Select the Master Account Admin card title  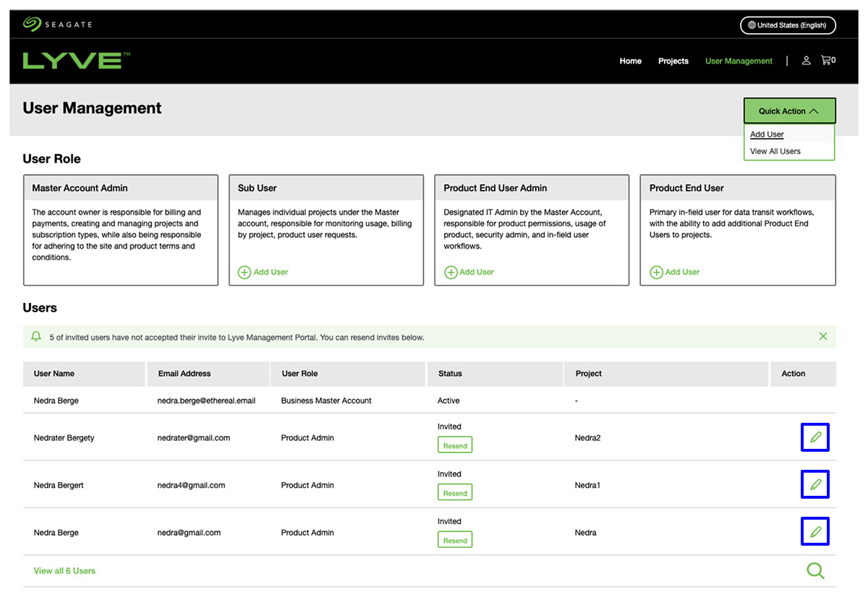pyautogui.click(x=80, y=188)
